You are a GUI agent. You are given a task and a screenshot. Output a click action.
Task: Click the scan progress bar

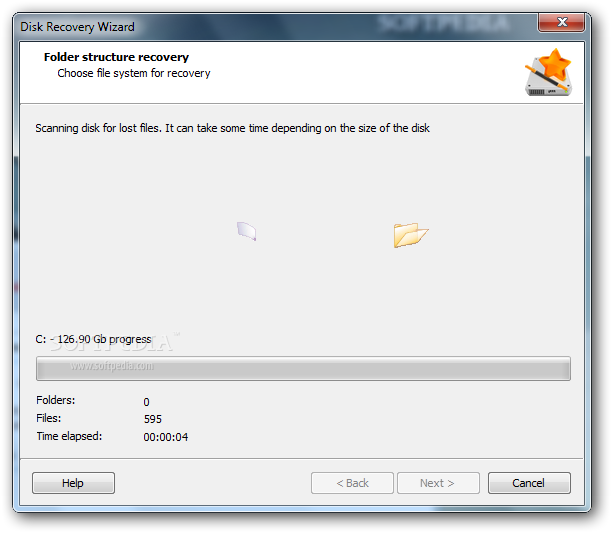[303, 368]
